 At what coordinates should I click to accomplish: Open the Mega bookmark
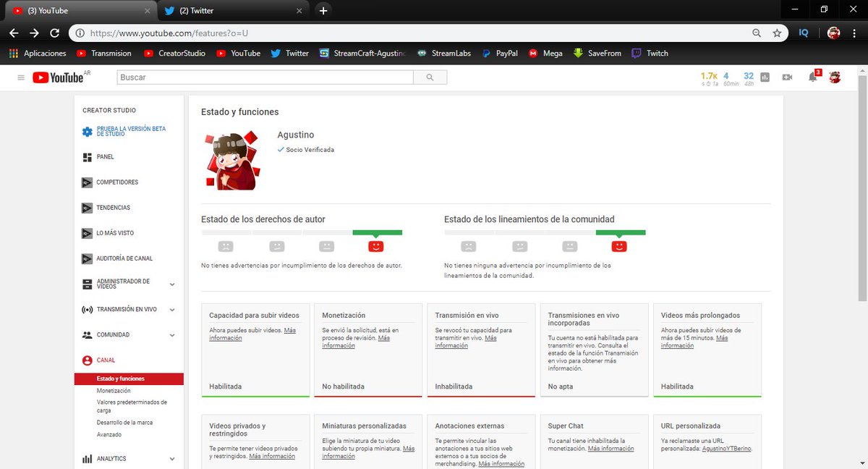point(546,53)
